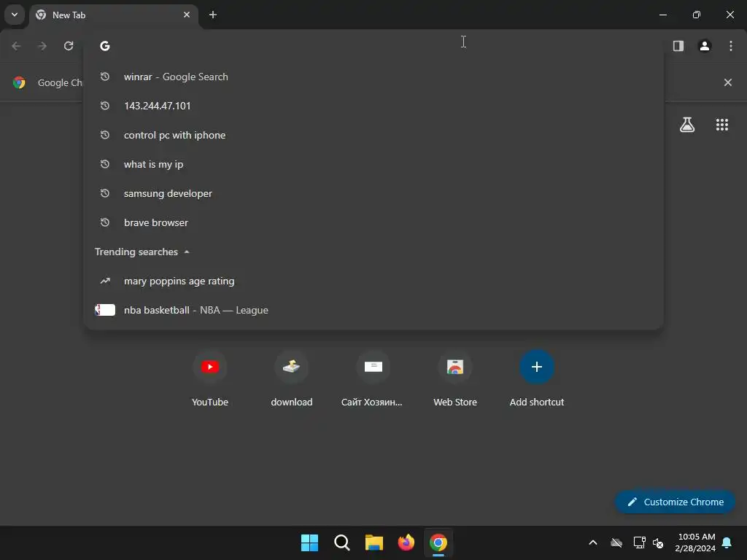Open the Chrome profile avatar
This screenshot has height=560, width=747.
pos(704,46)
